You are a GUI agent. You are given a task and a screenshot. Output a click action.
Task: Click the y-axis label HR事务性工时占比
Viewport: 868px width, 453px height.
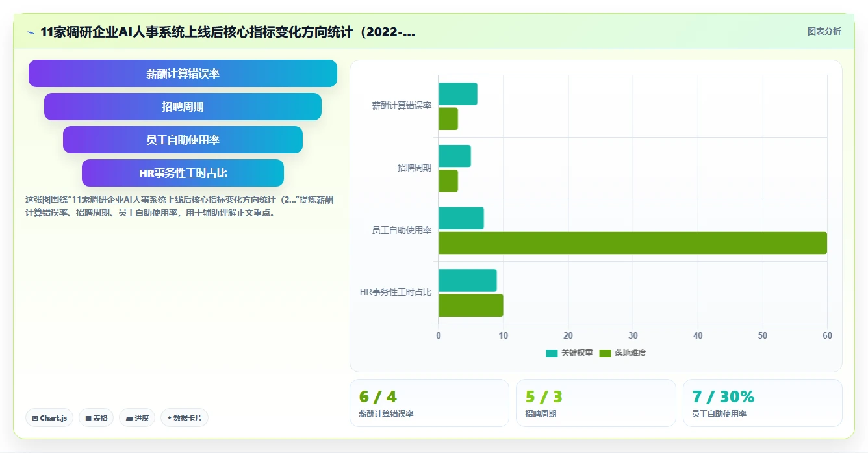(x=396, y=292)
